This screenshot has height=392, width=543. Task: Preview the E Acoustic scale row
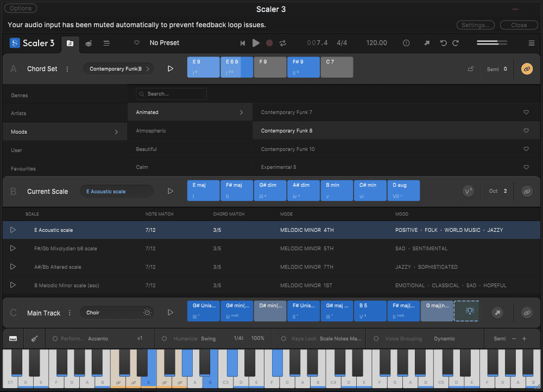click(x=13, y=230)
